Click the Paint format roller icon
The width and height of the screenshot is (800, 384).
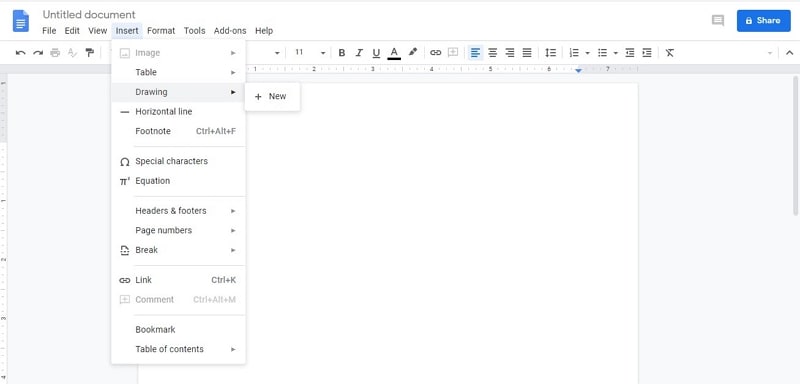tap(90, 53)
